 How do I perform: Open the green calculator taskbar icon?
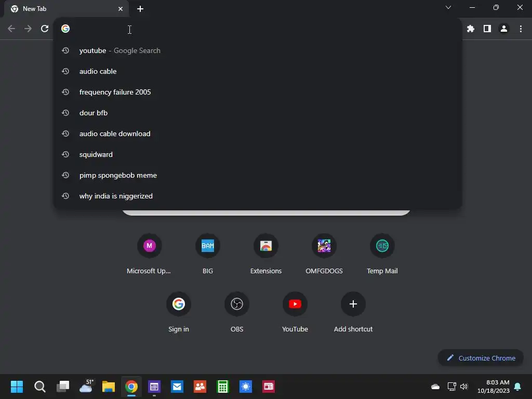[223, 387]
